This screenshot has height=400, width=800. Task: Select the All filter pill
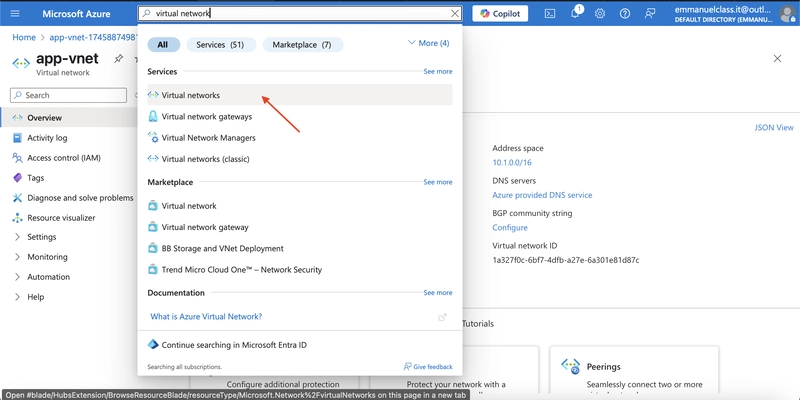[163, 45]
